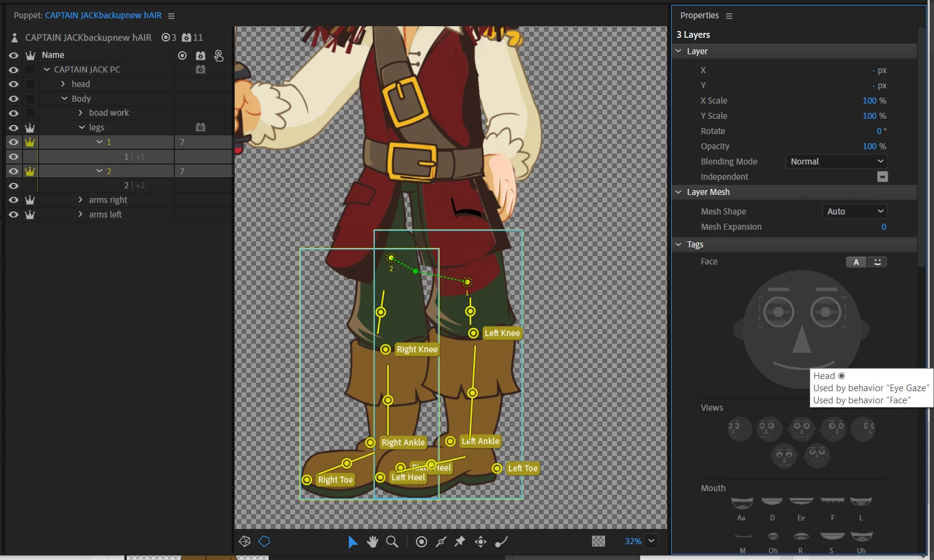This screenshot has height=560, width=934.
Task: Toggle independence crown on arms right layer
Action: 30,200
